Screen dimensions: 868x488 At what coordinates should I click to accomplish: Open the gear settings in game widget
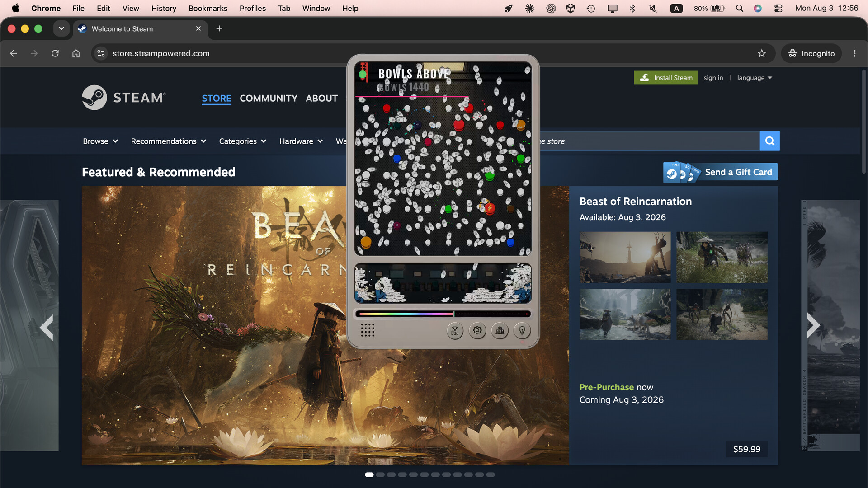[x=477, y=331]
